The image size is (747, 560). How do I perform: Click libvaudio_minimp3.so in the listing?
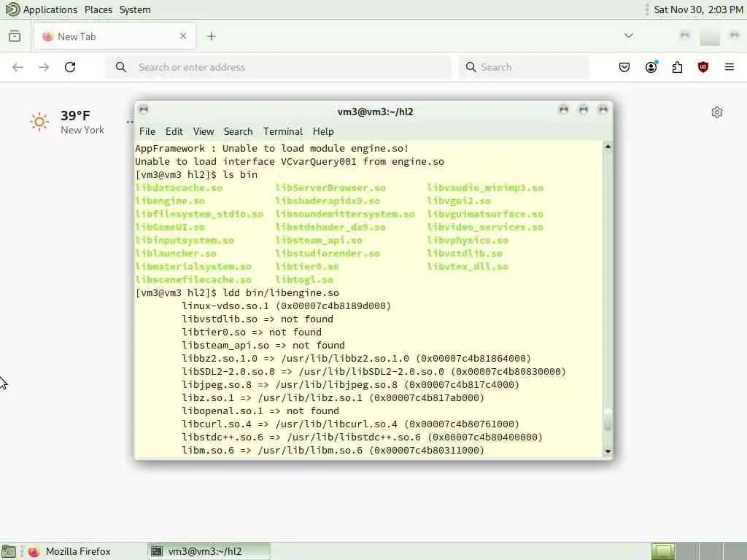coord(485,188)
